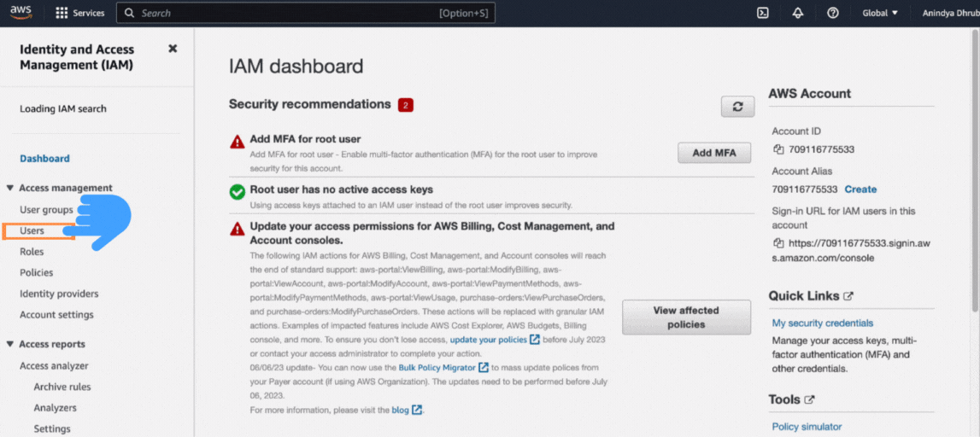The height and width of the screenshot is (437, 980).
Task: Open the notifications bell
Action: [797, 13]
